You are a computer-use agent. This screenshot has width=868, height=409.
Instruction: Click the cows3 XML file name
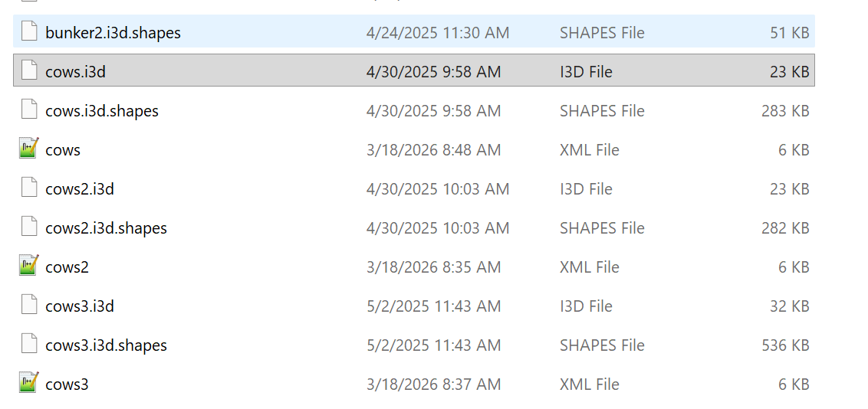(x=67, y=384)
